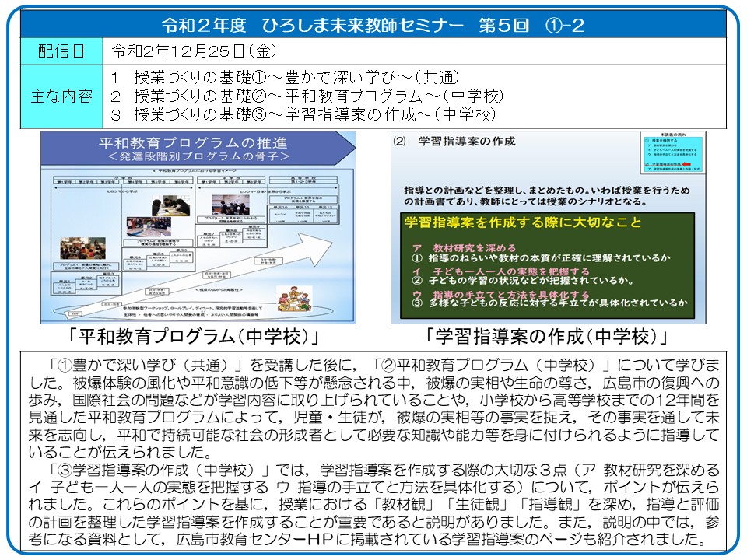The image size is (747, 560).
Task: Open the 平和教育プログラム slide thumbnail
Action: point(198,226)
